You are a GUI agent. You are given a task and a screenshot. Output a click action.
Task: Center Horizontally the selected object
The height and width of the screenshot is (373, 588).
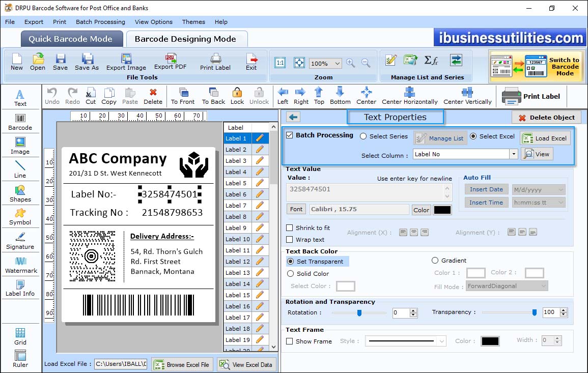409,96
